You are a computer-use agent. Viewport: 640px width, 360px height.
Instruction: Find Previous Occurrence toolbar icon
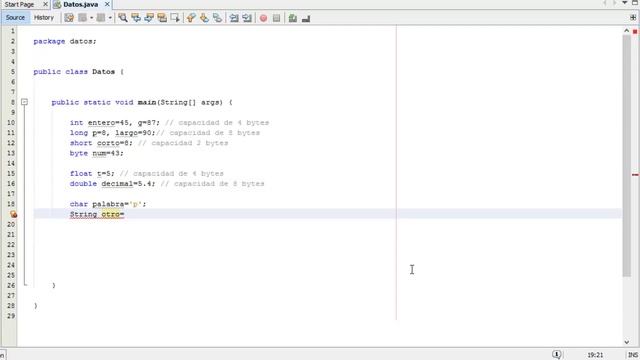coord(136,18)
